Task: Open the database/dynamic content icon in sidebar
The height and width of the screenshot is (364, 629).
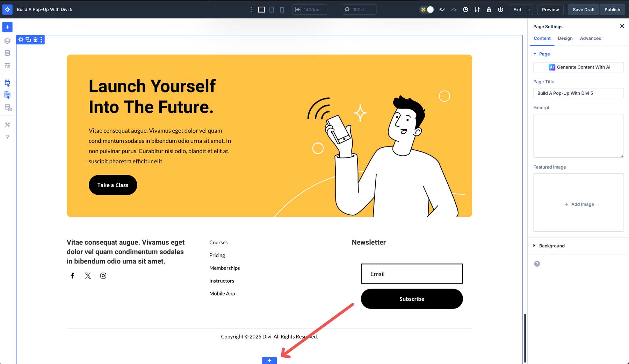Action: click(x=7, y=53)
